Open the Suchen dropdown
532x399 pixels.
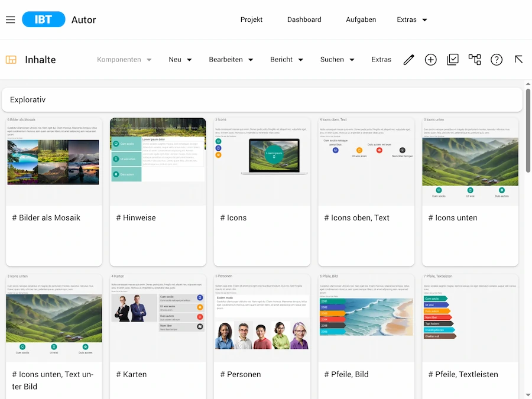point(338,60)
